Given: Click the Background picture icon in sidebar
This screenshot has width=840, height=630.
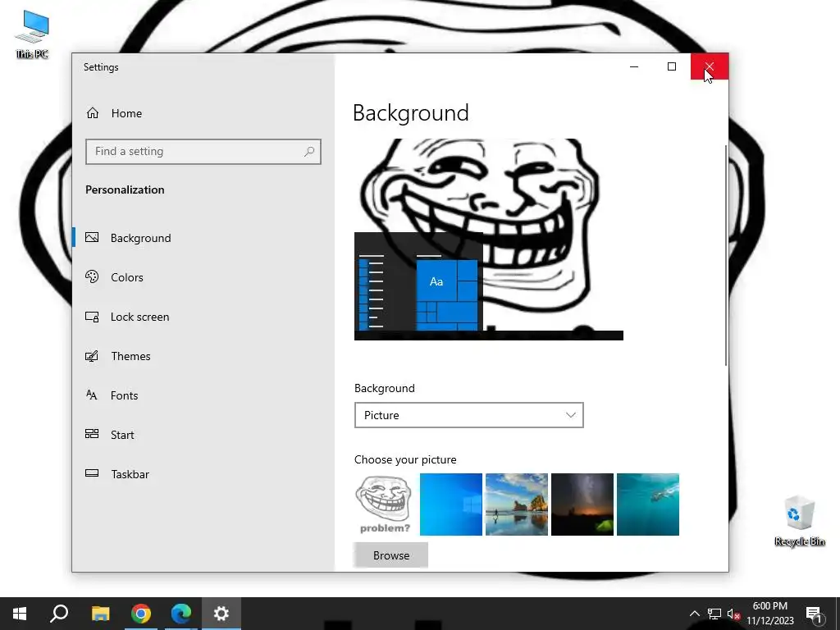Looking at the screenshot, I should [92, 237].
